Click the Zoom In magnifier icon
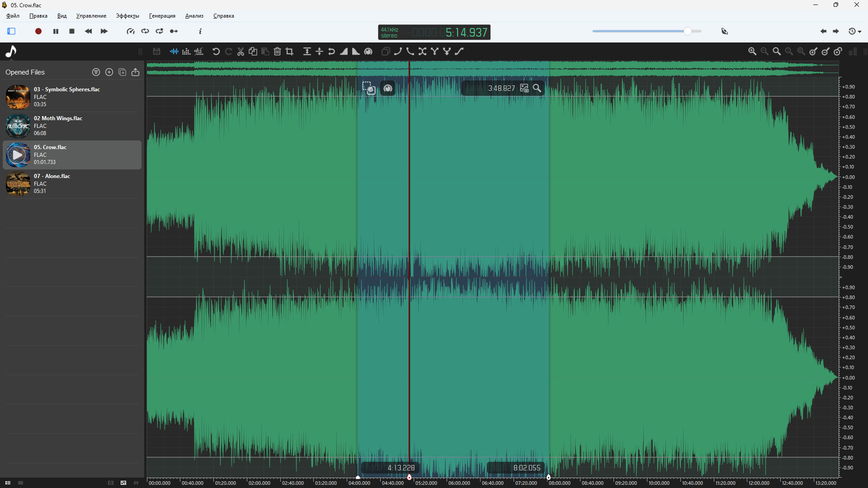The height and width of the screenshot is (488, 868). pos(752,52)
